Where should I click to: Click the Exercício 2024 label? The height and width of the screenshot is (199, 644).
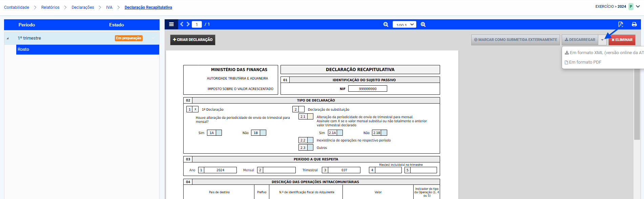tap(611, 6)
